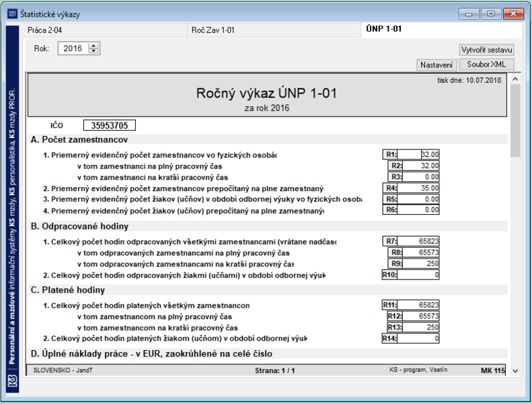Click row v tom zamestnancom na kratší pracovný čas
The image size is (532, 404).
157,328
